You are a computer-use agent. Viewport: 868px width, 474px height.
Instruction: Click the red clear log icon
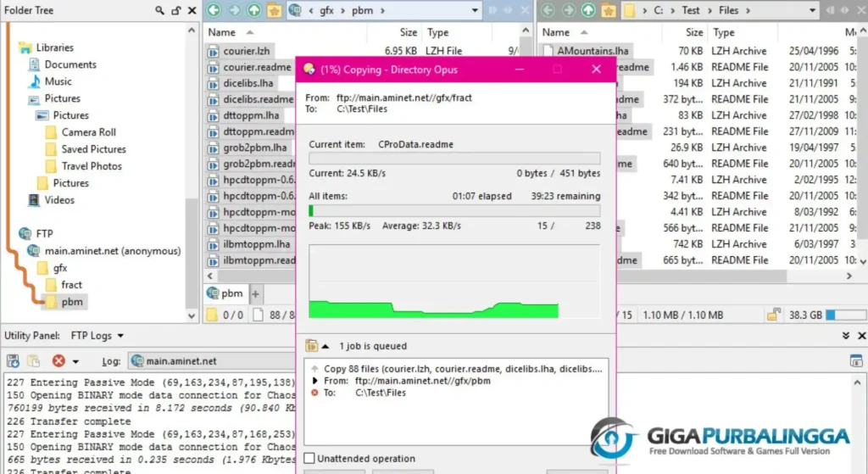pyautogui.click(x=58, y=361)
